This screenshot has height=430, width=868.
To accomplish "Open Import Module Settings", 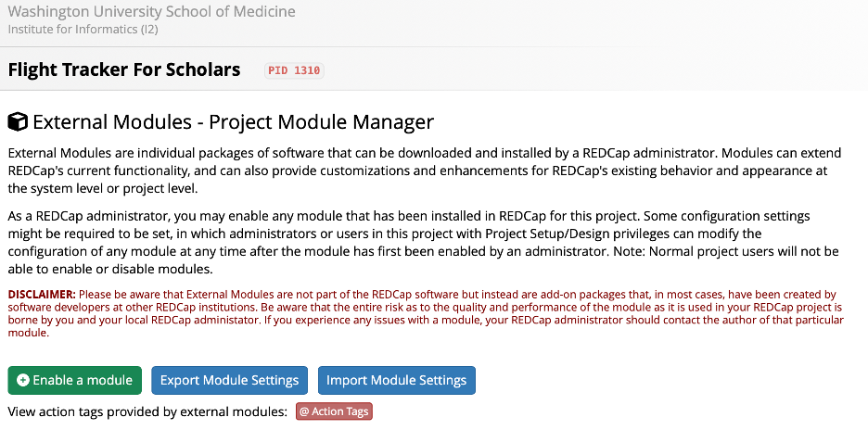I will pyautogui.click(x=396, y=380).
